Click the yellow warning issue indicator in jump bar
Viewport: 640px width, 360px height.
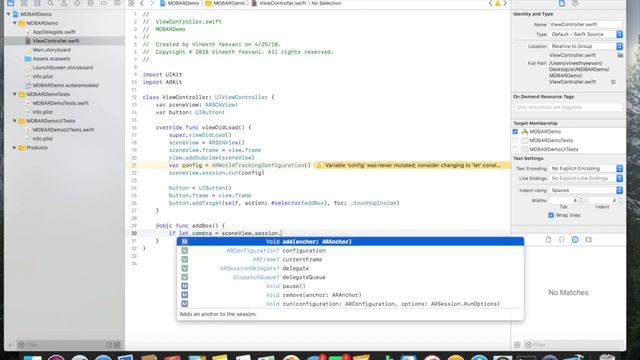(498, 3)
